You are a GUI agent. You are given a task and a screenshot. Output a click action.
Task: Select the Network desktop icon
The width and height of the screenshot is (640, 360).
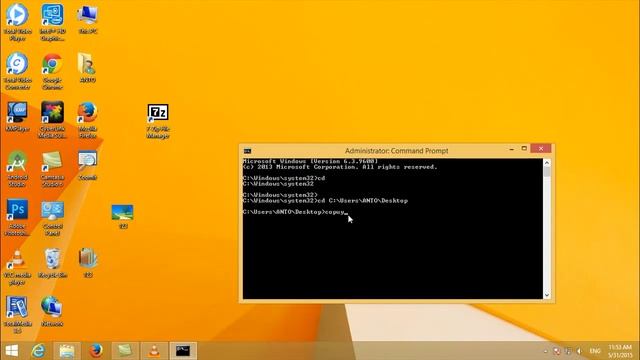(x=52, y=311)
